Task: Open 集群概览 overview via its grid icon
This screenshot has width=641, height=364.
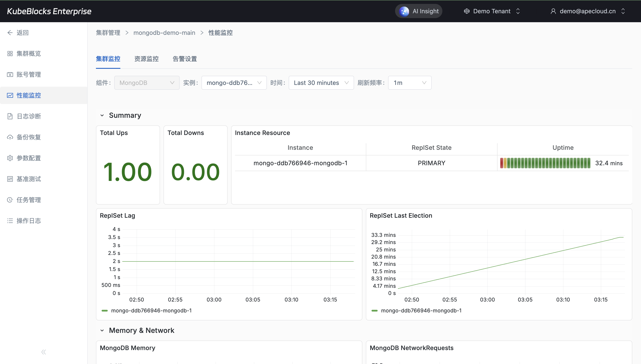Action: tap(10, 54)
